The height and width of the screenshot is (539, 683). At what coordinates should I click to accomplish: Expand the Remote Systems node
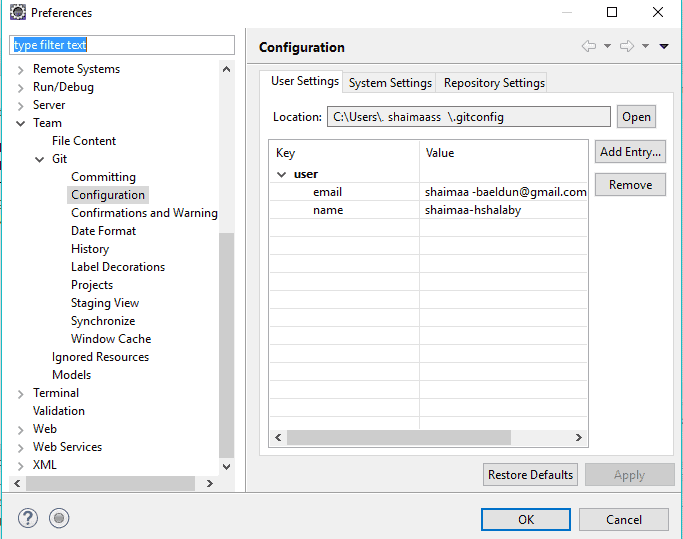[x=22, y=69]
